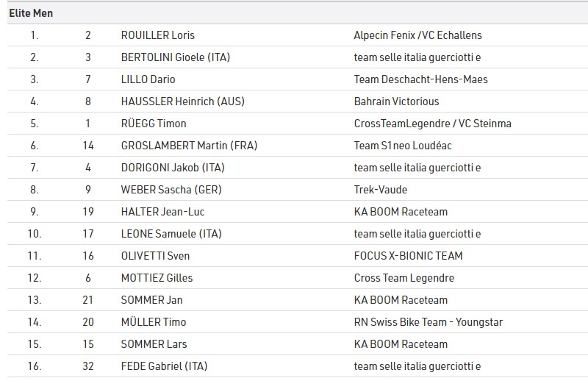588x392 pixels.
Task: Select HALTER Jean-Luc name
Action: (x=162, y=212)
